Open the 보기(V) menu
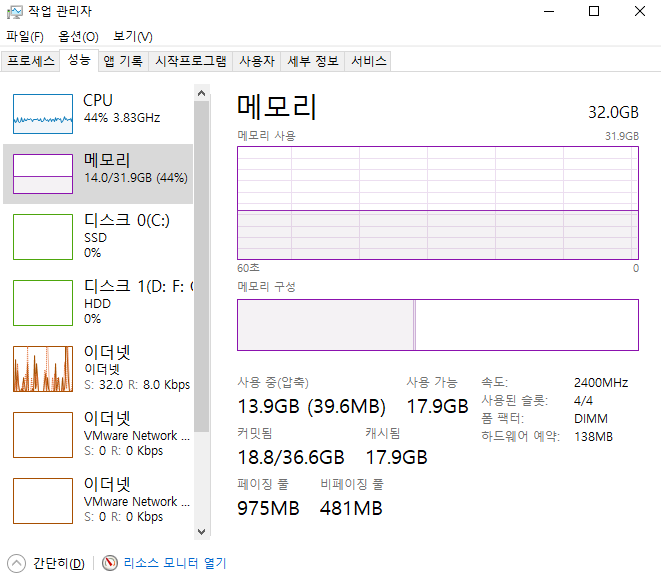The width and height of the screenshot is (661, 585). (133, 37)
